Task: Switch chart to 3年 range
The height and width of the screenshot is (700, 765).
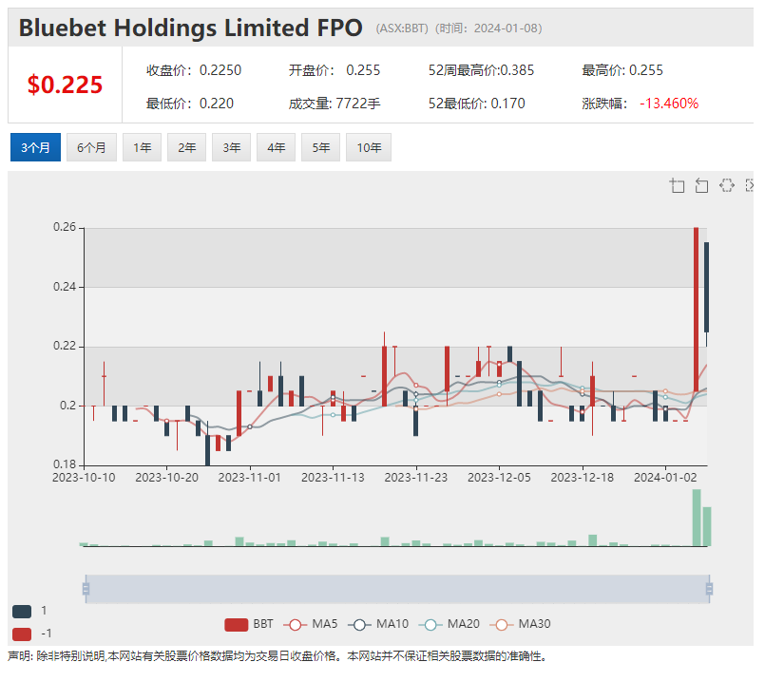Action: tap(231, 147)
